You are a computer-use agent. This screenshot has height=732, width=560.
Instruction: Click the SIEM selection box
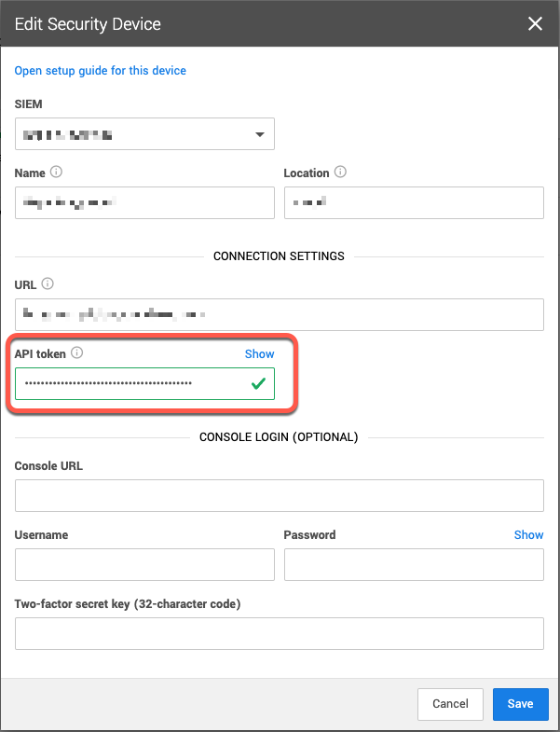(144, 134)
